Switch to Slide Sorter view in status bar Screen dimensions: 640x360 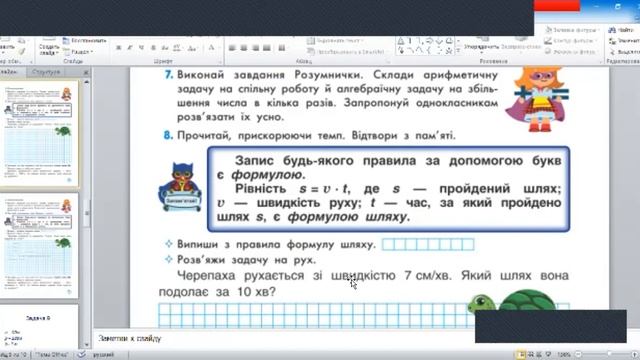[x=531, y=355]
